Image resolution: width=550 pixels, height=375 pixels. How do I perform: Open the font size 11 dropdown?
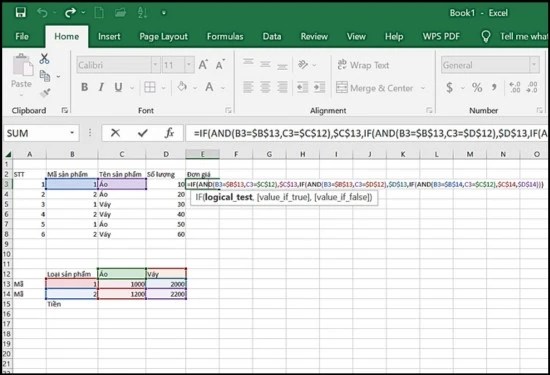coord(189,65)
